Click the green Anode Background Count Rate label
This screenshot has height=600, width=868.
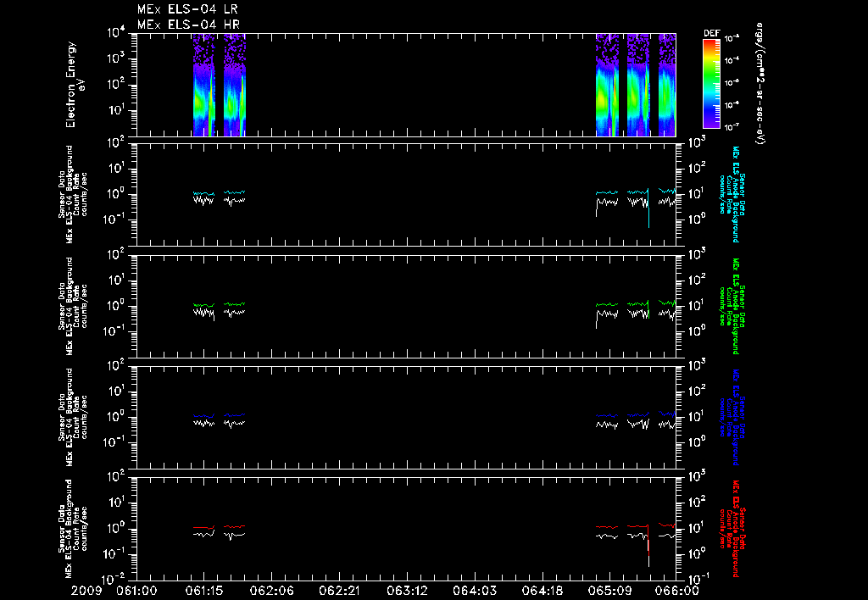point(732,306)
